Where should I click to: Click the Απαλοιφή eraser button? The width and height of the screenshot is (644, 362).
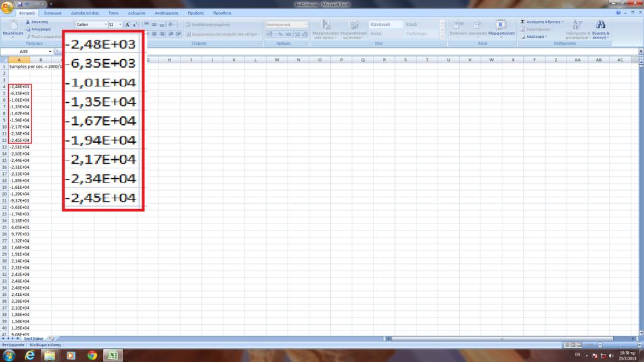[x=534, y=37]
